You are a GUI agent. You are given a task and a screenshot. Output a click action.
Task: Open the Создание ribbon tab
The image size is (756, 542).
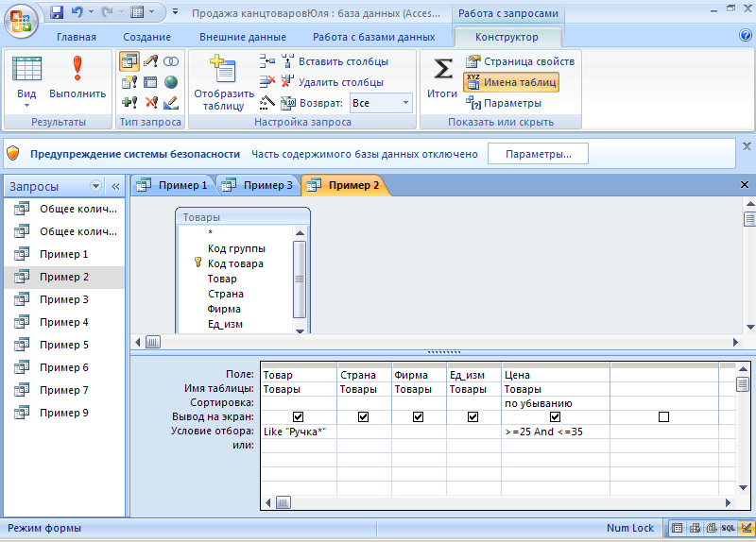click(x=146, y=37)
